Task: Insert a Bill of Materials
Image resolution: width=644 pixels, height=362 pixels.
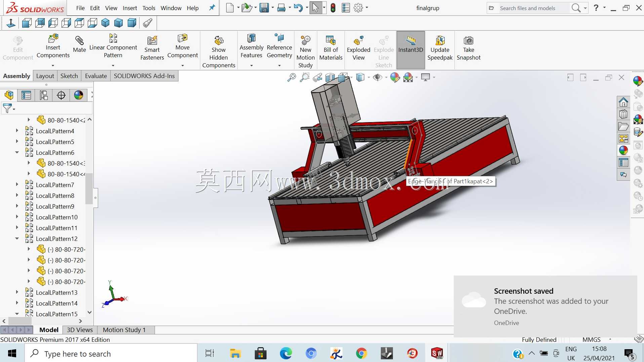Action: (331, 48)
